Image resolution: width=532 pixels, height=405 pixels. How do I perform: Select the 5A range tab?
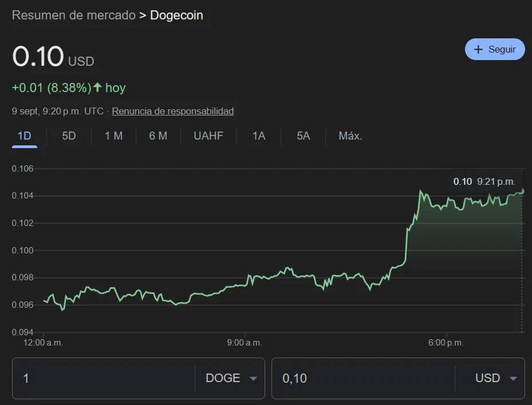[304, 136]
